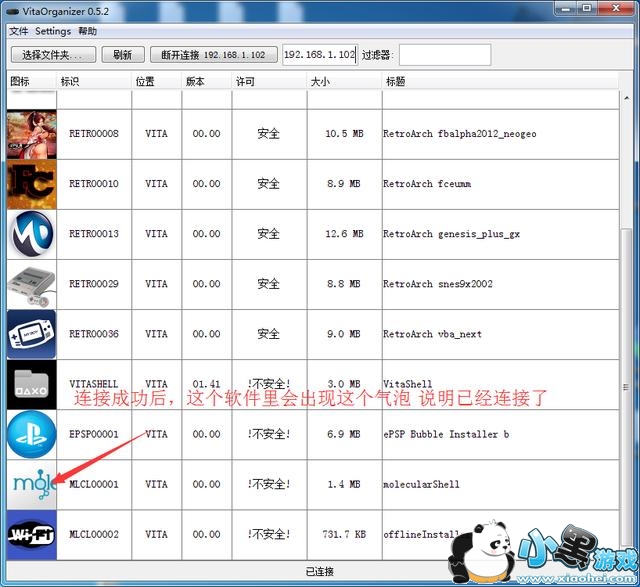
Task: Select the EPSP00001 identifier cell
Action: [x=94, y=434]
